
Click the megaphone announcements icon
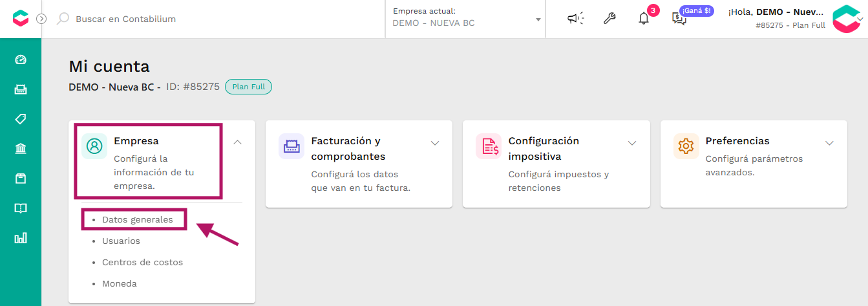pos(575,19)
